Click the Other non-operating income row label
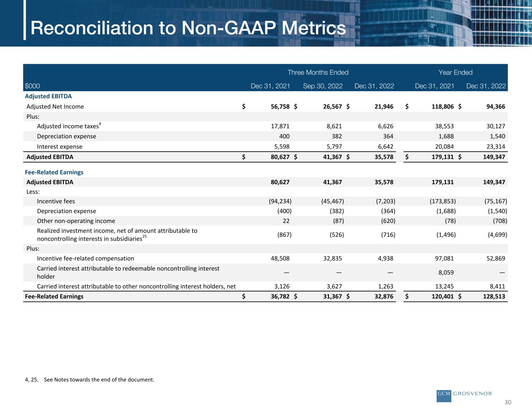This screenshot has height=411, width=532. pyautogui.click(x=76, y=221)
